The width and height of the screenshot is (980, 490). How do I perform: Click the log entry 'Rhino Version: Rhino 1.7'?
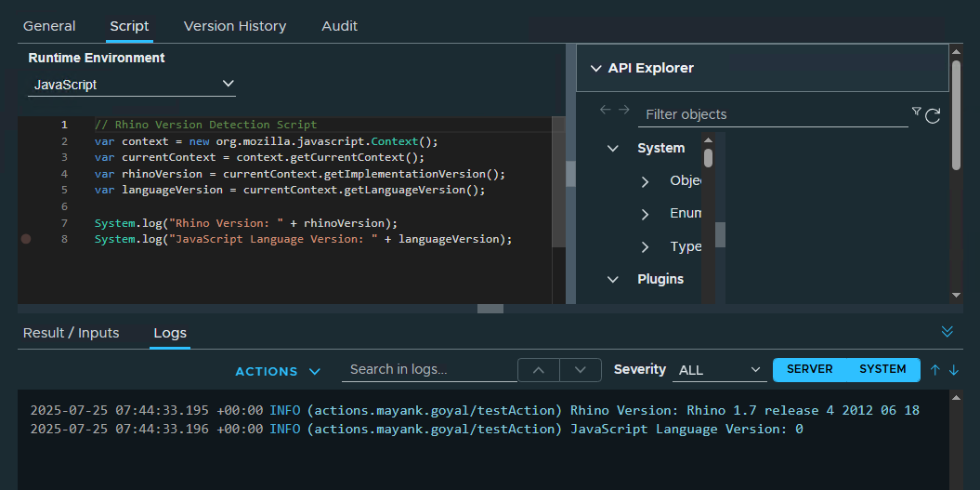(x=475, y=411)
